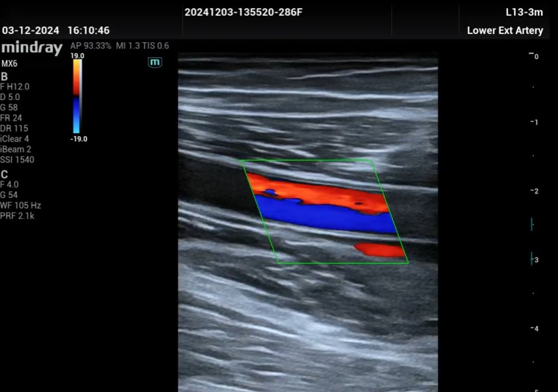Click the DR 115 dynamic range value
558x392 pixels.
[15, 128]
